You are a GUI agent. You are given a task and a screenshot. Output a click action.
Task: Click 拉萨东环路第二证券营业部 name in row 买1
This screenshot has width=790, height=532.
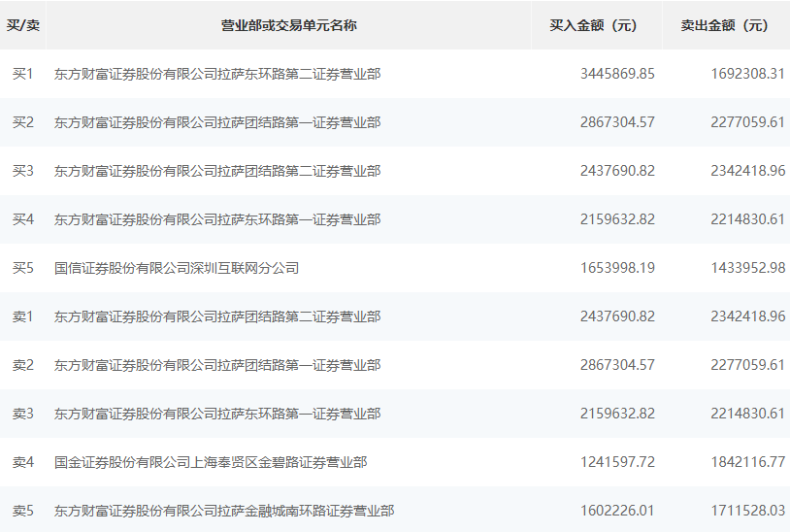[217, 74]
